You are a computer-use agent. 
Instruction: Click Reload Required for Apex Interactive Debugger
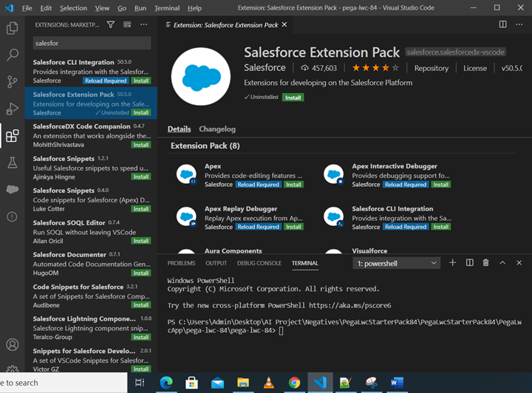[x=406, y=185]
